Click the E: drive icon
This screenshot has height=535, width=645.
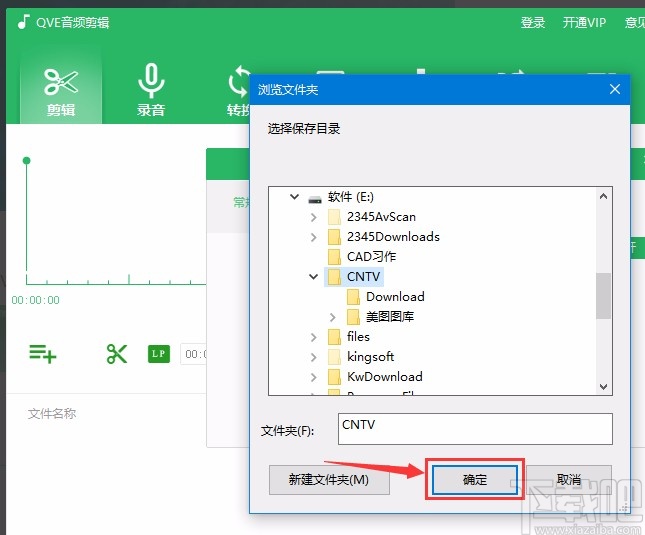(315, 199)
